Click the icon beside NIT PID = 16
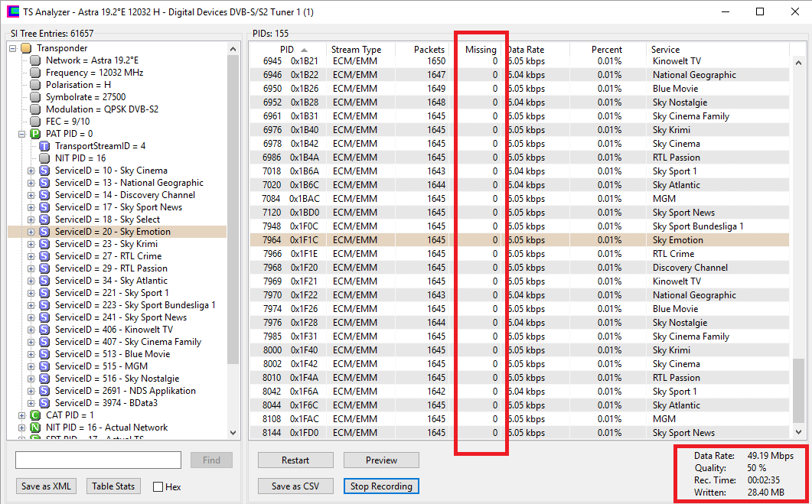 tap(44, 158)
